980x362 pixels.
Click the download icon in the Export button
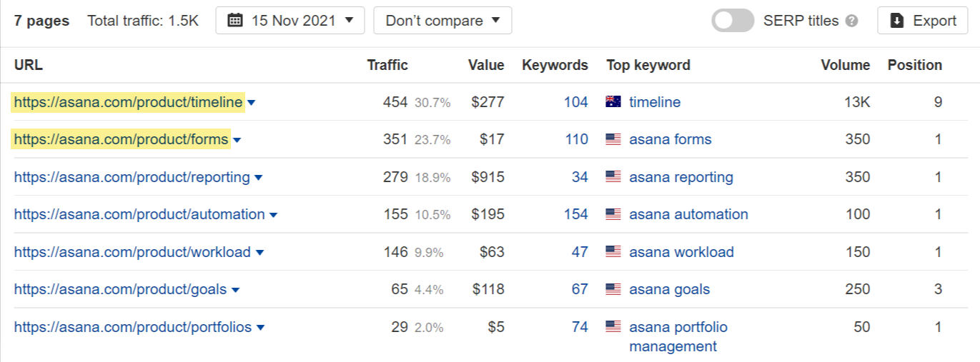click(897, 21)
